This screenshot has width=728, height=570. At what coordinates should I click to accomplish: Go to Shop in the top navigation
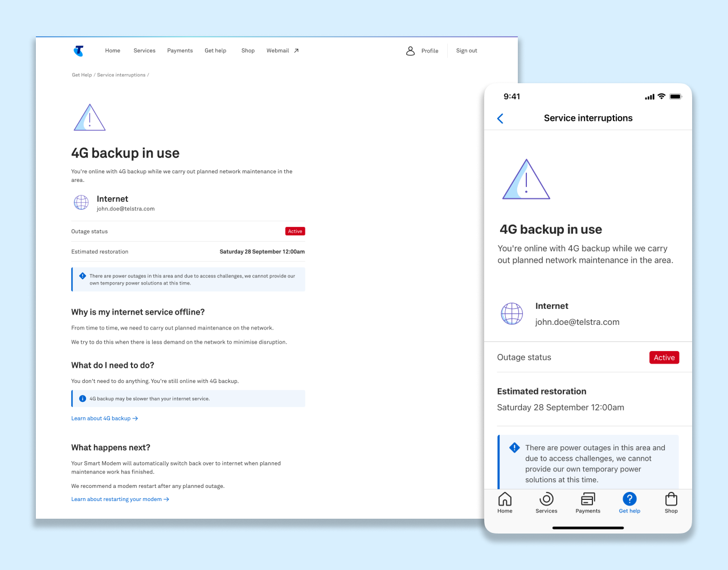point(248,51)
